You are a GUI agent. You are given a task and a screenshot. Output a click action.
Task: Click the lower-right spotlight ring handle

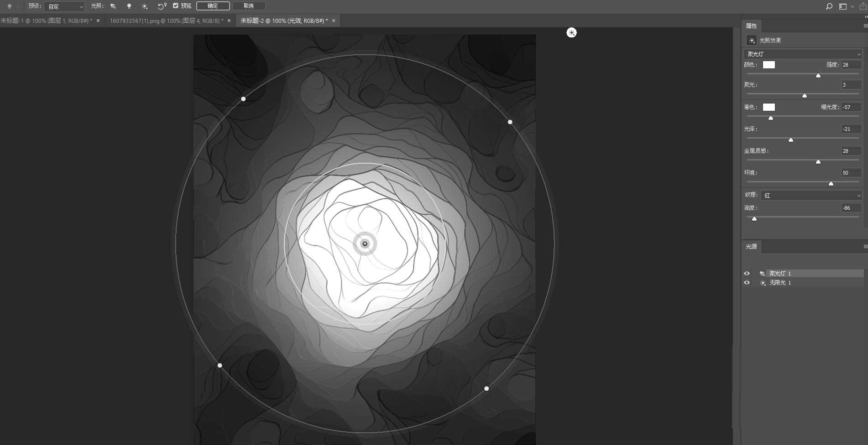pyautogui.click(x=486, y=388)
